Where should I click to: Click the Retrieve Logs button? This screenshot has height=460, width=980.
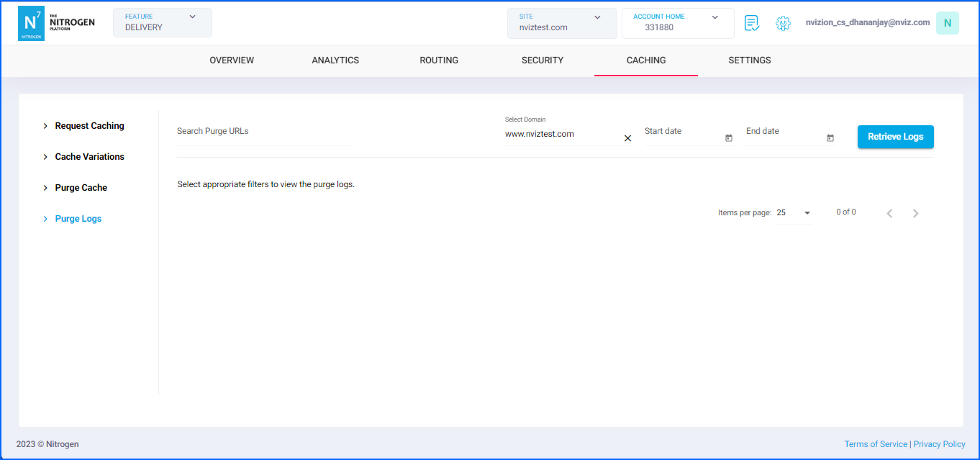[895, 137]
